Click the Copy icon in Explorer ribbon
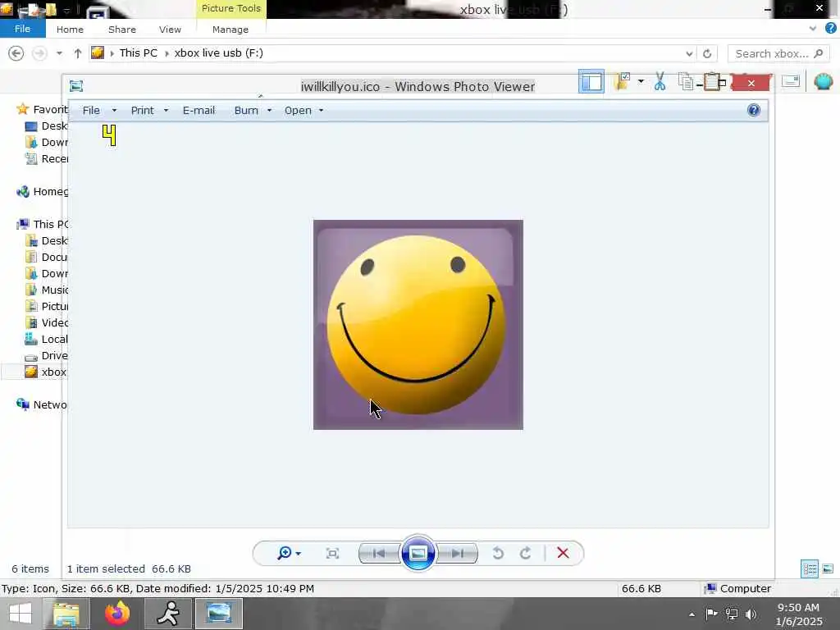840x630 pixels. click(x=686, y=82)
